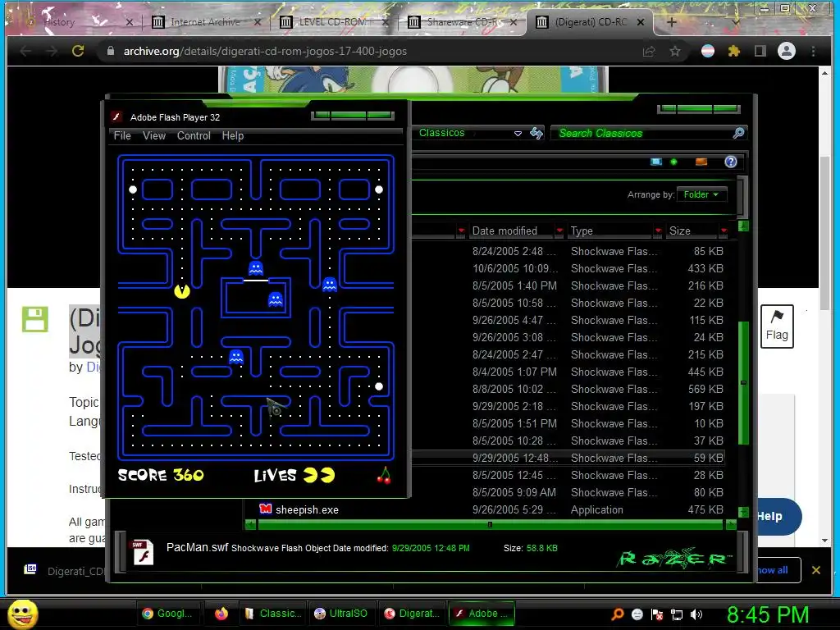Click the file list scroll up arrow
This screenshot has width=840, height=630.
[743, 226]
